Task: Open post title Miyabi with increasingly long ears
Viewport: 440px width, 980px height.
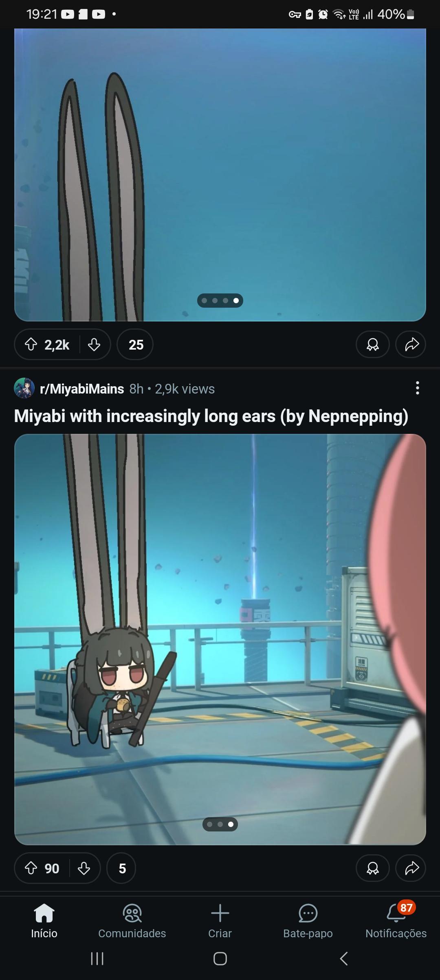Action: click(x=211, y=416)
